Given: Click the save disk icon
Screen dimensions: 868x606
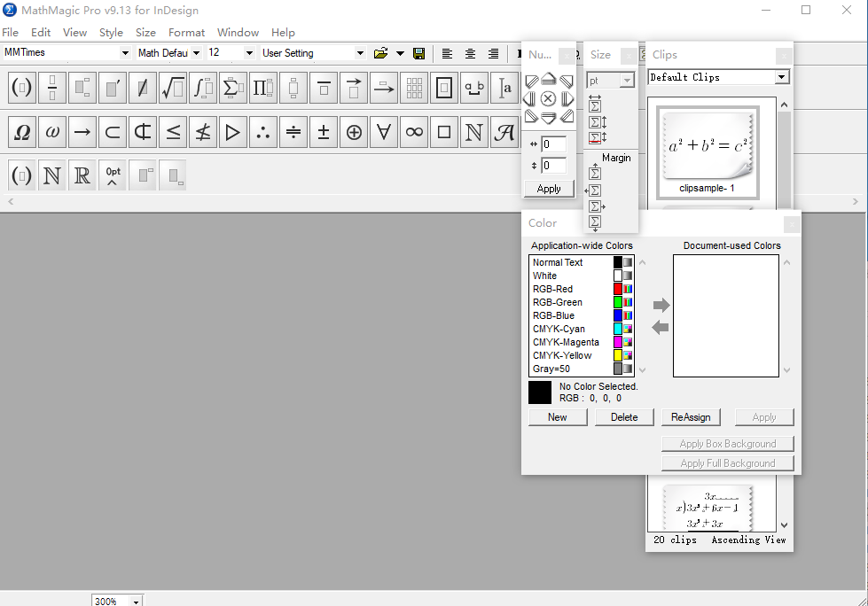Looking at the screenshot, I should (419, 53).
